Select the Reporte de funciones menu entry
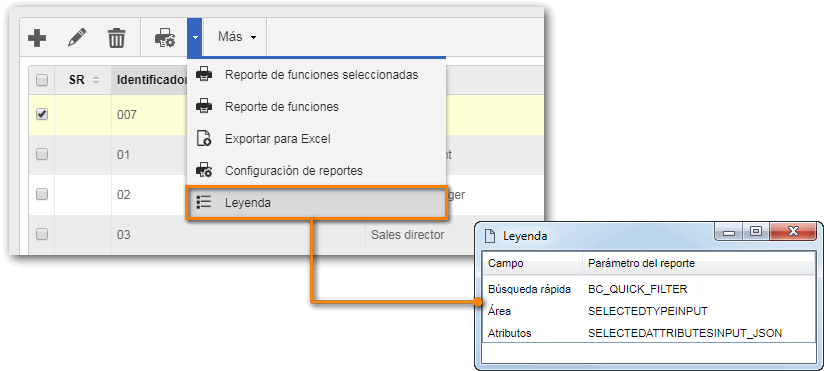824x371 pixels. pyautogui.click(x=317, y=107)
